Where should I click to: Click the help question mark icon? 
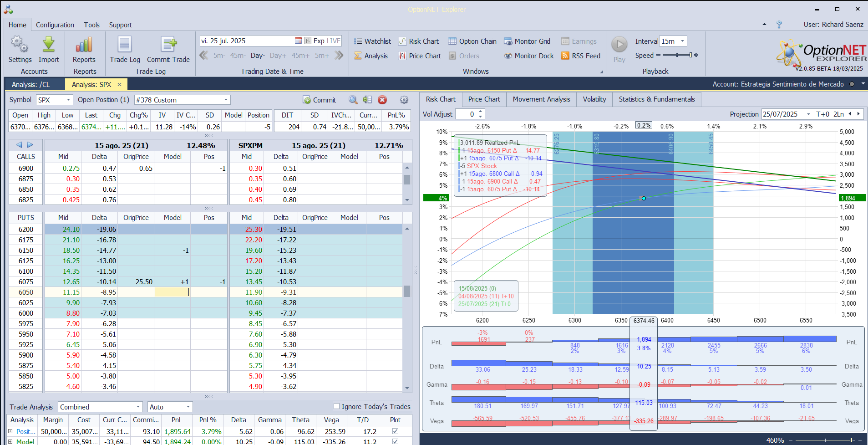point(779,25)
